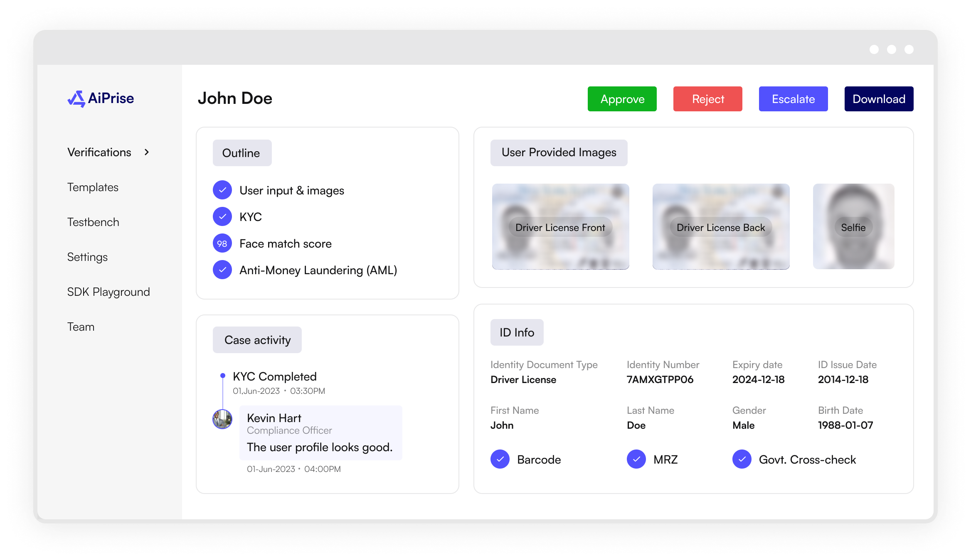Go to SDK Playground in the sidebar
The height and width of the screenshot is (560, 971).
pos(108,292)
